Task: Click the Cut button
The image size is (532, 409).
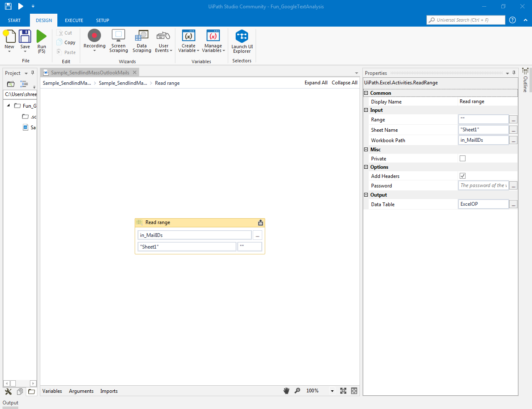Action: point(65,33)
